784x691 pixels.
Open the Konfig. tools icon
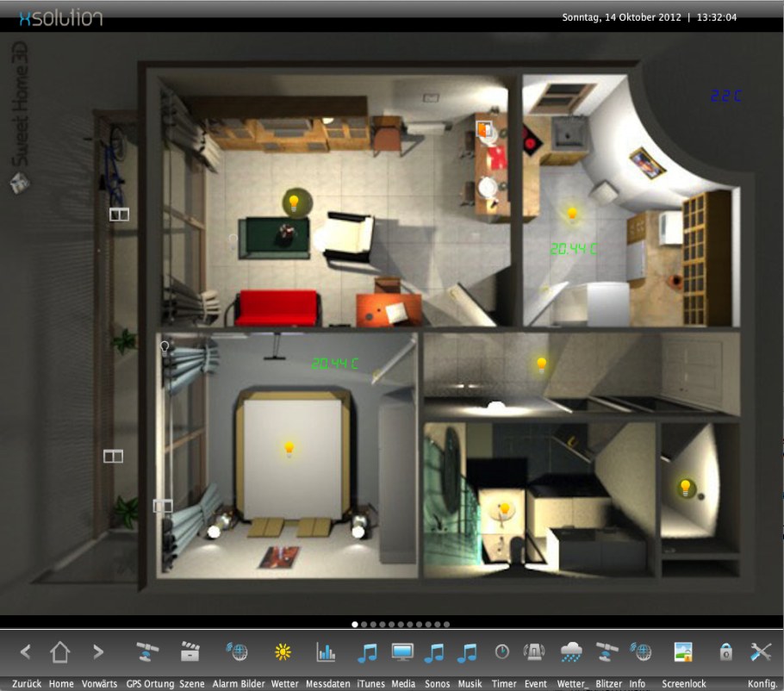[x=761, y=652]
